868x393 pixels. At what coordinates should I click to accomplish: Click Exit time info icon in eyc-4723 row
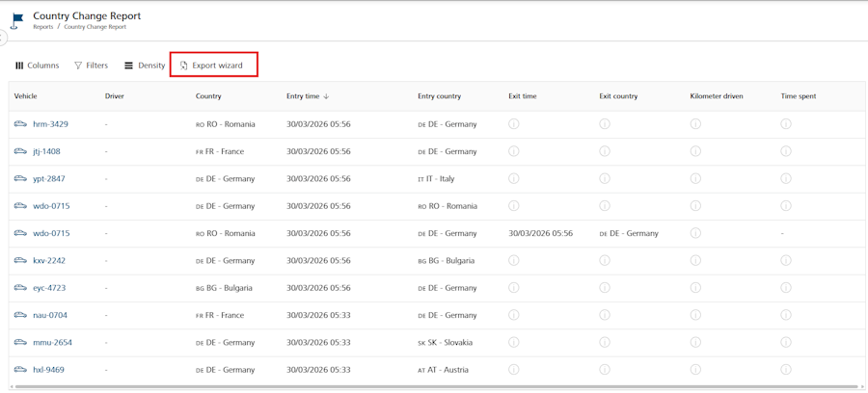click(x=514, y=287)
